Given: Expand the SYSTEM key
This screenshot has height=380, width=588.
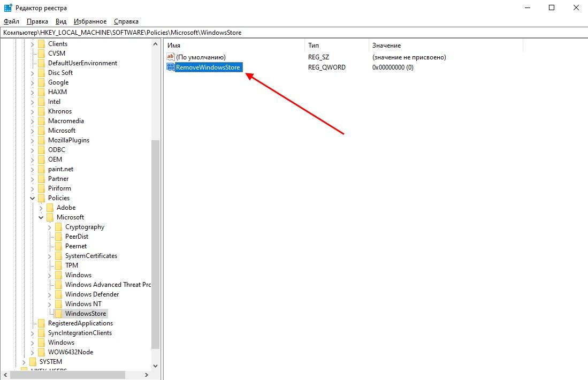Looking at the screenshot, I should (x=24, y=362).
